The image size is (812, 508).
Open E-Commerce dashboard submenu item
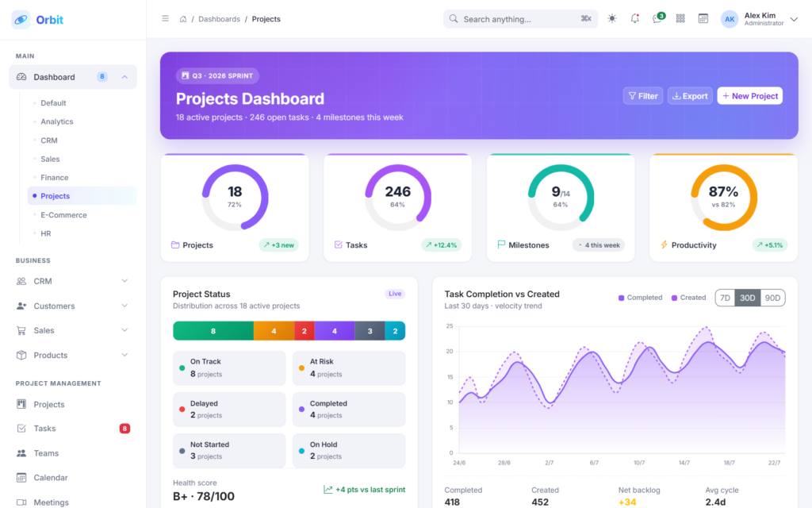tap(82, 215)
